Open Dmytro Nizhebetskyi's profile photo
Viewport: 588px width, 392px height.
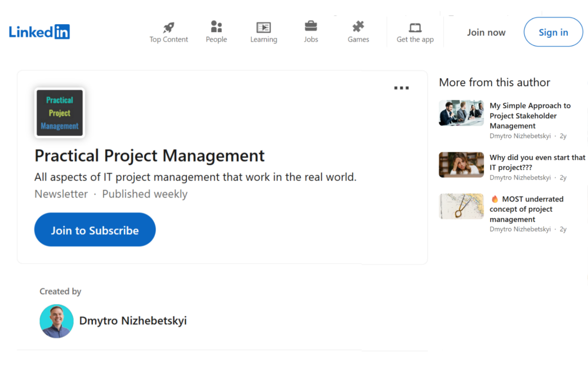(57, 321)
